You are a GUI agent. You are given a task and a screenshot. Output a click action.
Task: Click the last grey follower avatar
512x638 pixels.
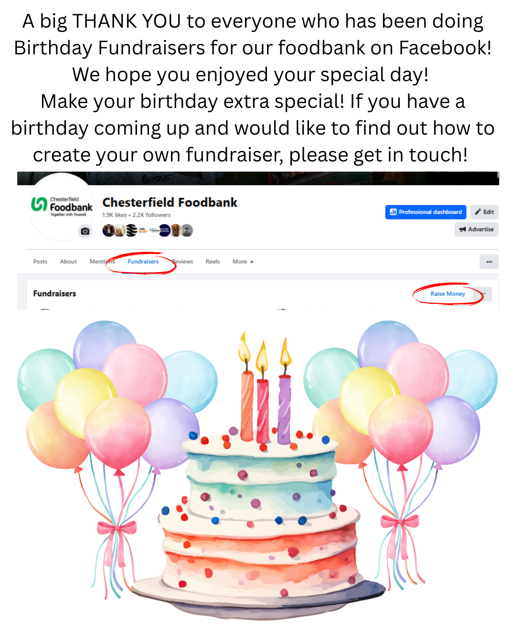click(187, 231)
